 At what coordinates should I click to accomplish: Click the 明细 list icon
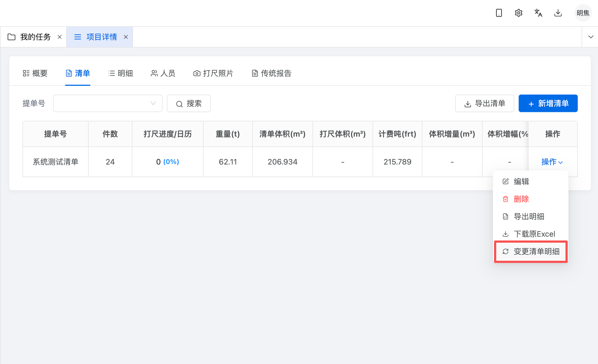(x=111, y=73)
